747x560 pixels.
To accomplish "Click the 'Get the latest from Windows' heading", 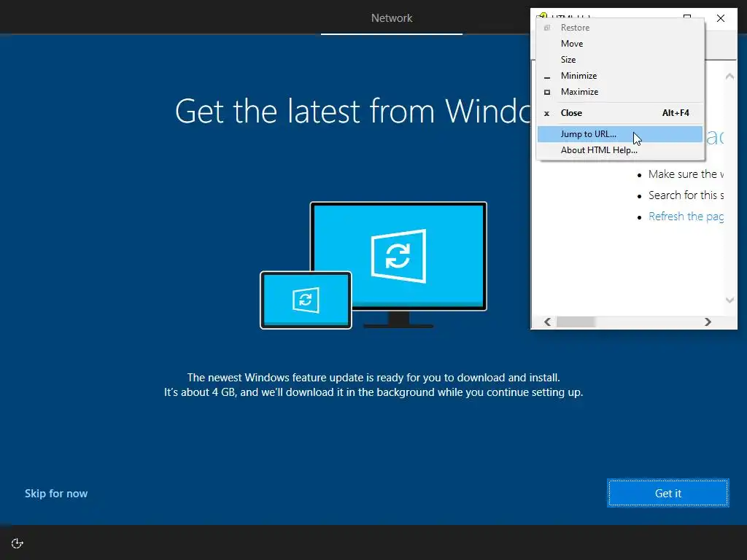I will pos(352,112).
